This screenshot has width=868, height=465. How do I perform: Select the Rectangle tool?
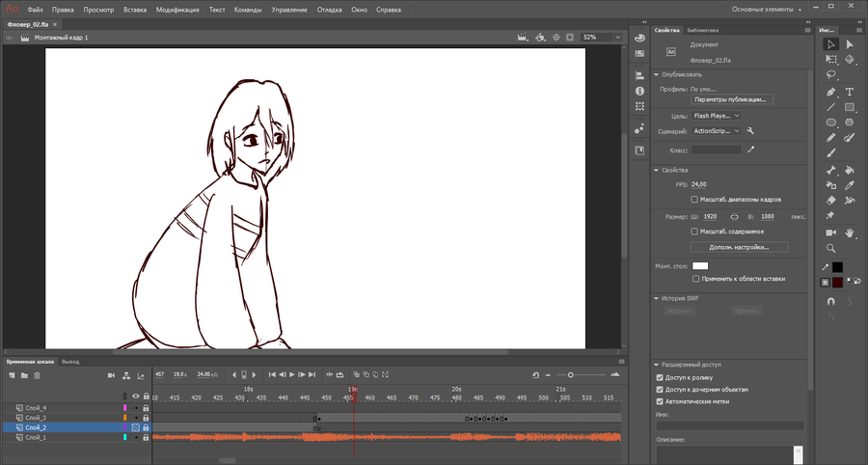[x=850, y=107]
